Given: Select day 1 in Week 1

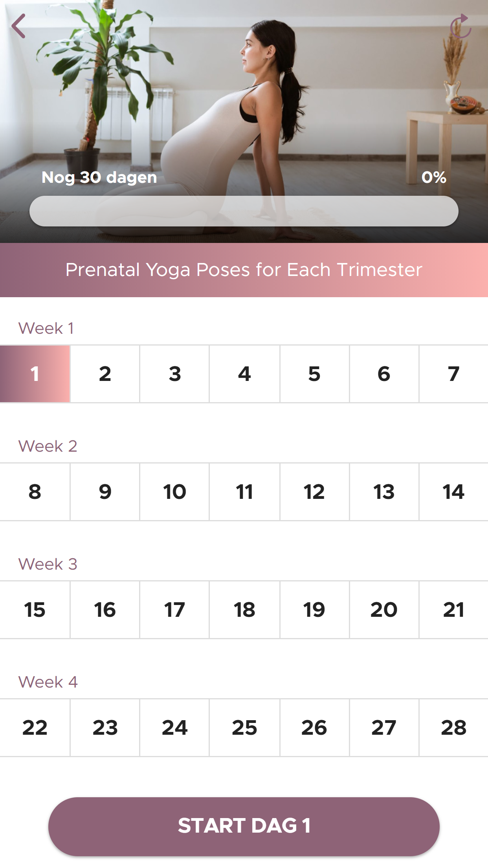Looking at the screenshot, I should [x=35, y=374].
